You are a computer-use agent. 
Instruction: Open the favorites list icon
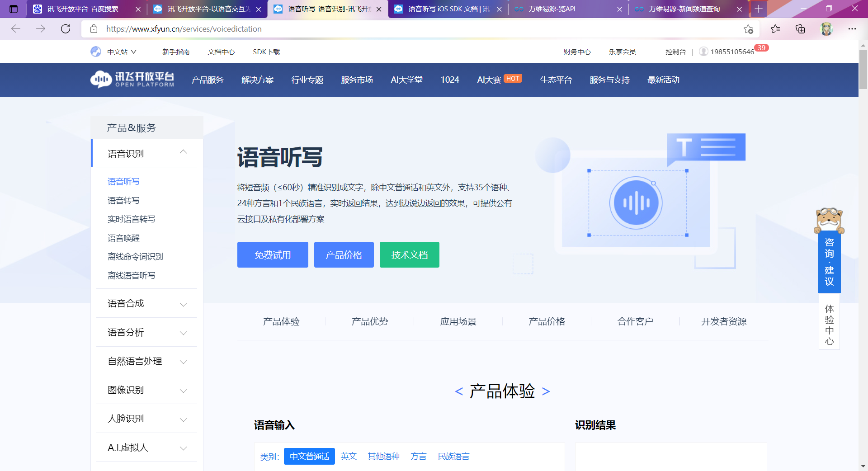[x=775, y=29]
